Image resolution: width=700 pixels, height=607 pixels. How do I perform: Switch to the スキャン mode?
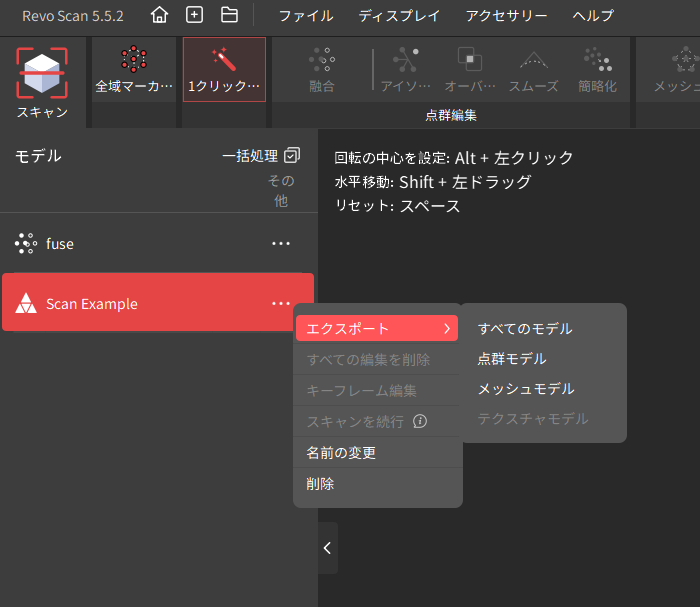[x=42, y=83]
